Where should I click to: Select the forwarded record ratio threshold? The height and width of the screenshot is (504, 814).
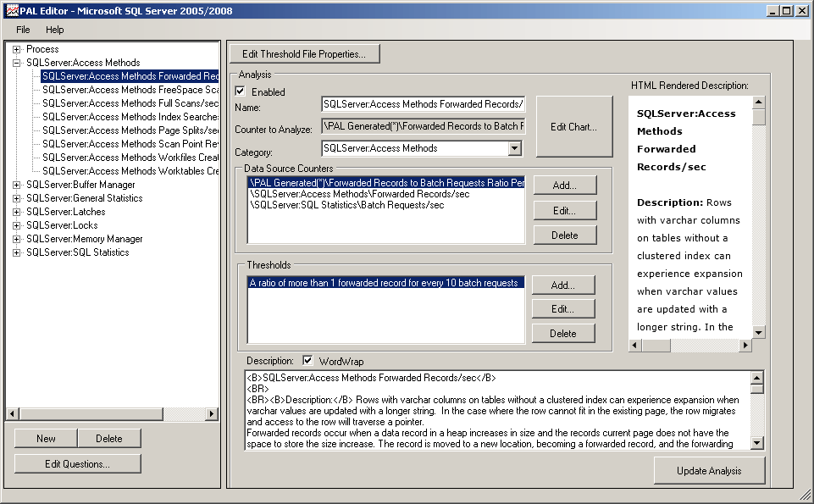pyautogui.click(x=385, y=283)
